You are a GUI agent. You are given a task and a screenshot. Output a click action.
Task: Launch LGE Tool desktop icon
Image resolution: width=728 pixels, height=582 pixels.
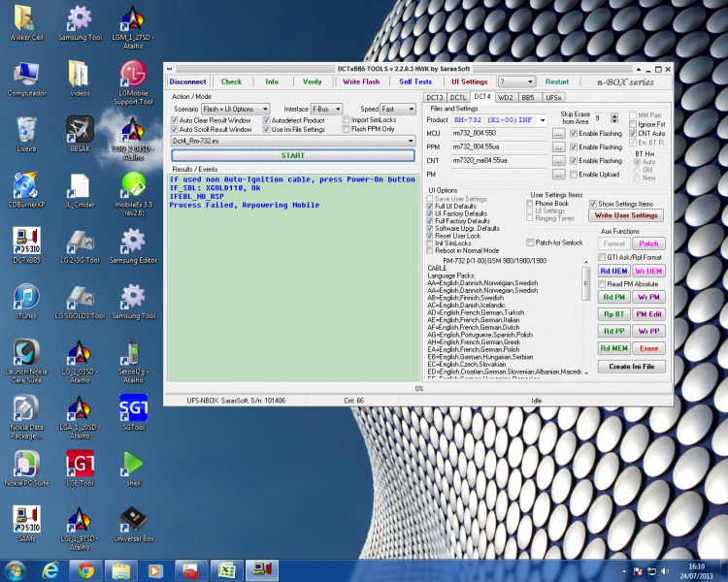80,469
